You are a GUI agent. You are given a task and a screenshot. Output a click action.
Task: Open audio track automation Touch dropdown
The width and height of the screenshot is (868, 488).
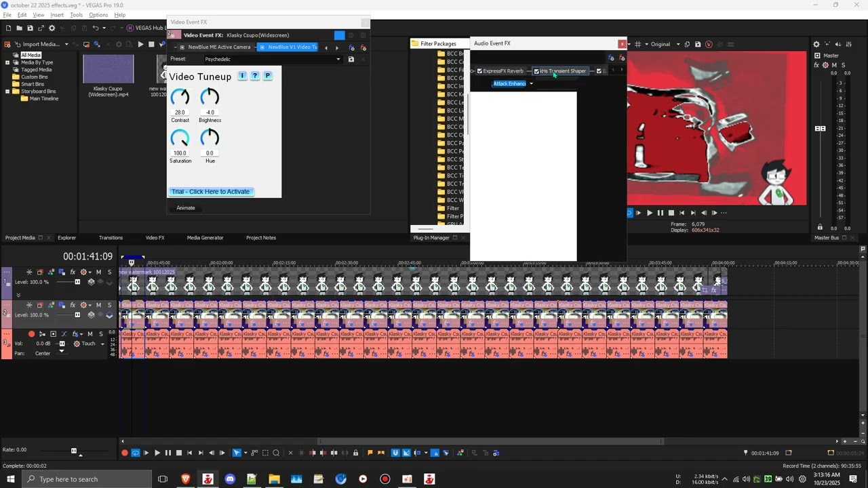click(x=103, y=344)
